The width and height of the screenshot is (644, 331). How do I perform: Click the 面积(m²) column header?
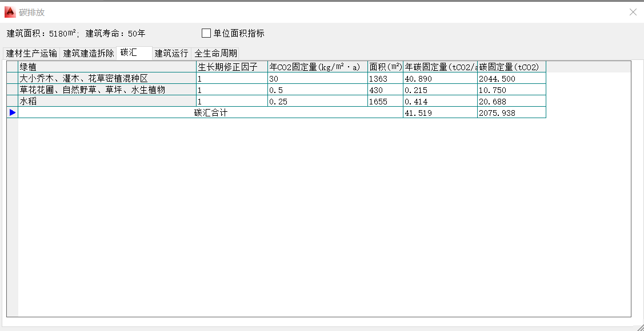pos(385,67)
